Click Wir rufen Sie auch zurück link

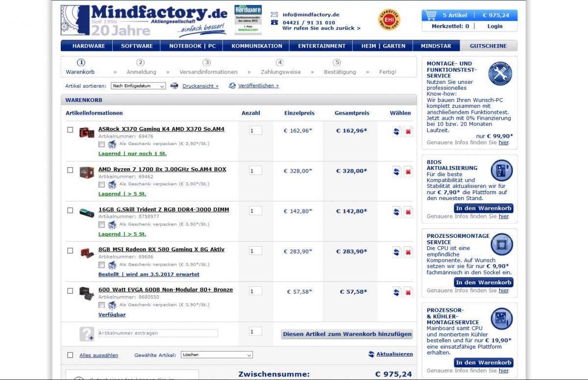321,28
